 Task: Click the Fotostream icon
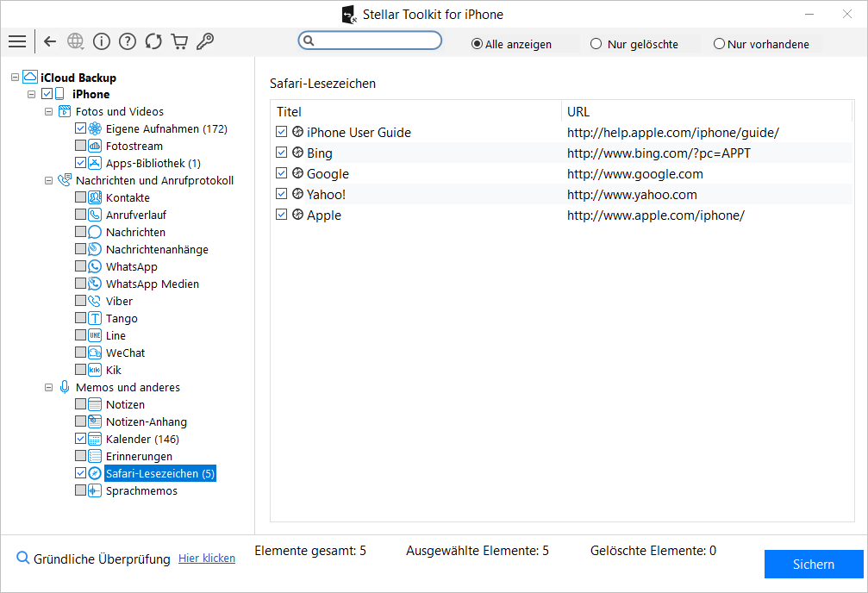click(95, 147)
